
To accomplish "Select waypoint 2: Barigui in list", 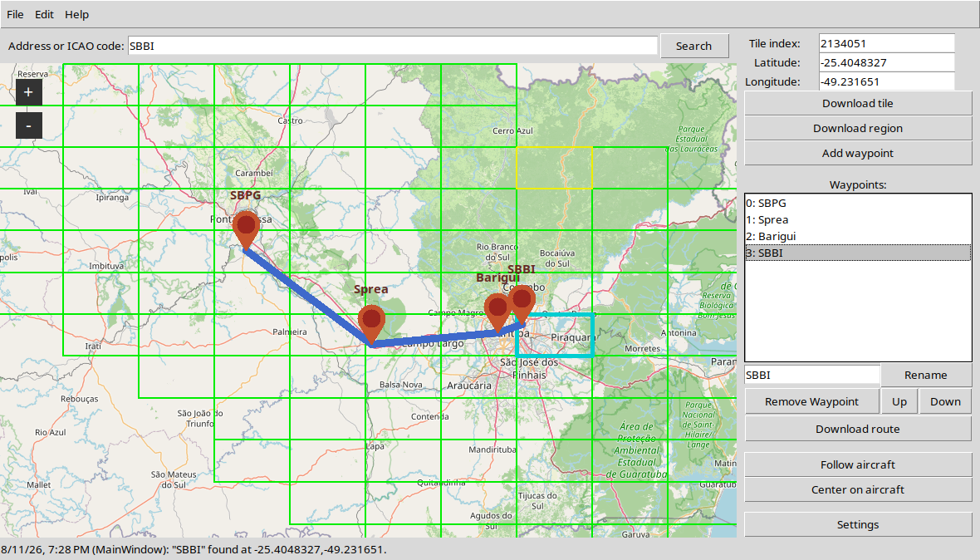I will 857,236.
